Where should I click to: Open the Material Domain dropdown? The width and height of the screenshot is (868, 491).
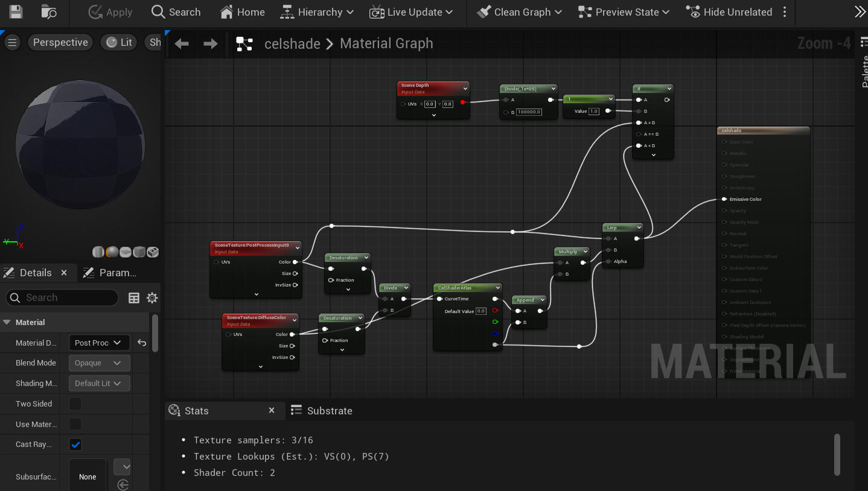(x=99, y=343)
